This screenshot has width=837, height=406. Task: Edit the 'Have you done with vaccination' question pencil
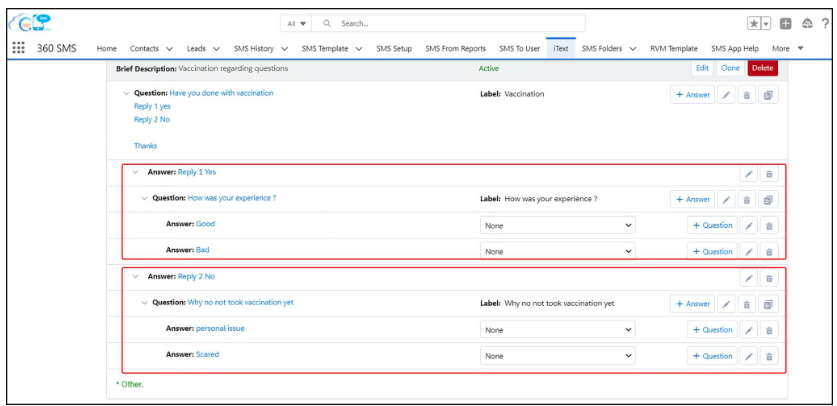(726, 95)
